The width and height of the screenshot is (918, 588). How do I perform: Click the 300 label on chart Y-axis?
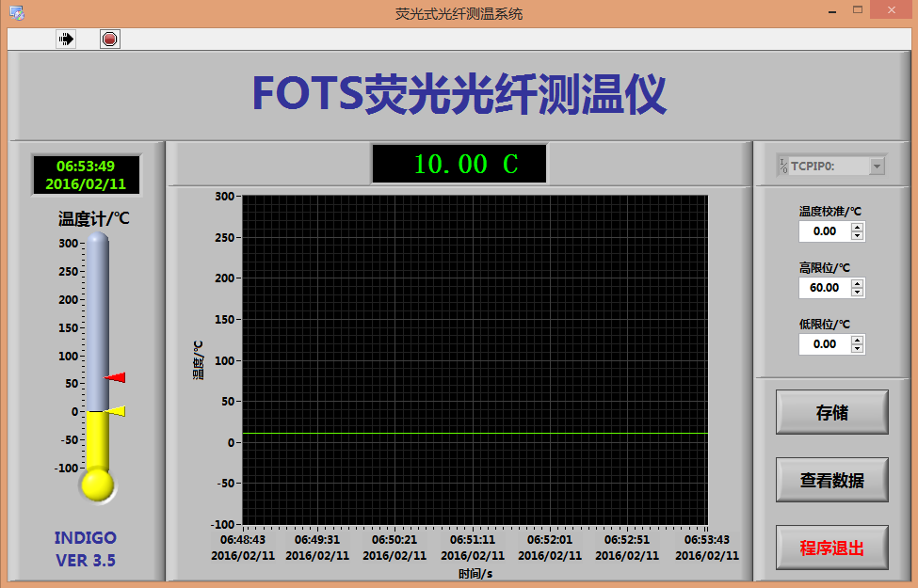pos(225,197)
